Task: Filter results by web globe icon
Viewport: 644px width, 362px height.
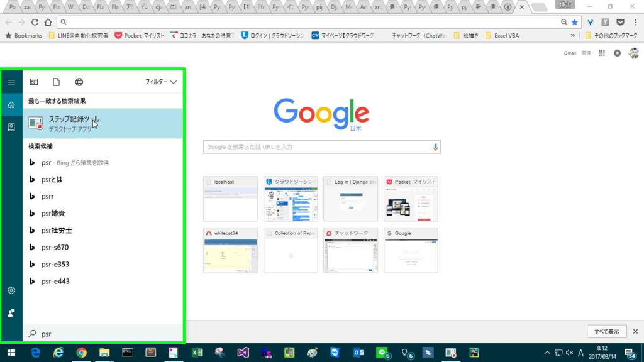Action: (x=79, y=82)
